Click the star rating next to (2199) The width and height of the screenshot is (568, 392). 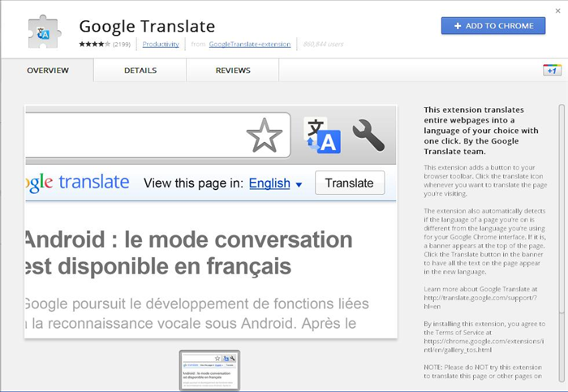pyautogui.click(x=95, y=44)
